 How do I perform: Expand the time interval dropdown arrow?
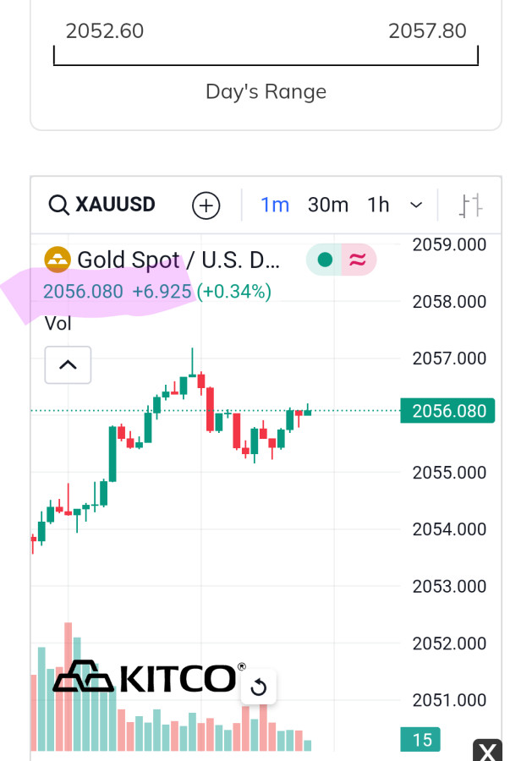pyautogui.click(x=416, y=205)
